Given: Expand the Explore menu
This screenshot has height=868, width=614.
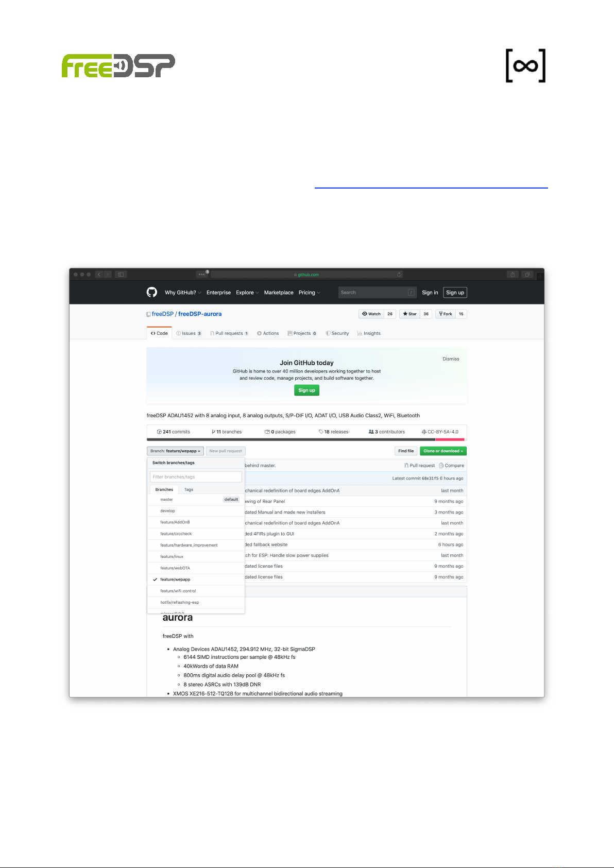Looking at the screenshot, I should tap(247, 293).
